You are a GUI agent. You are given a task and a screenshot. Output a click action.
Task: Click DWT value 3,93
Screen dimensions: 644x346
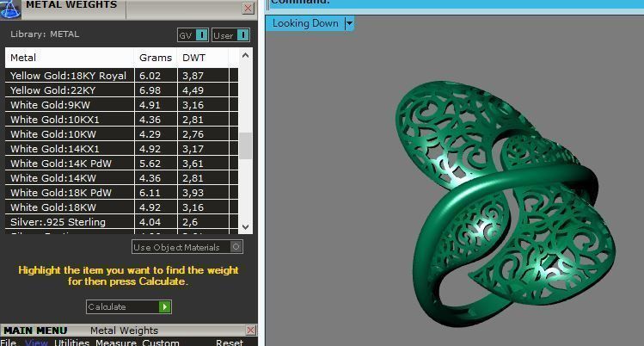[x=193, y=193]
